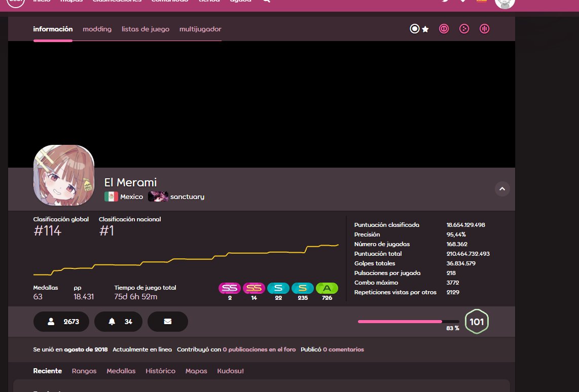Open notifications via the bell icon showing 34
Viewport: 579px width, 392px height.
[118, 321]
